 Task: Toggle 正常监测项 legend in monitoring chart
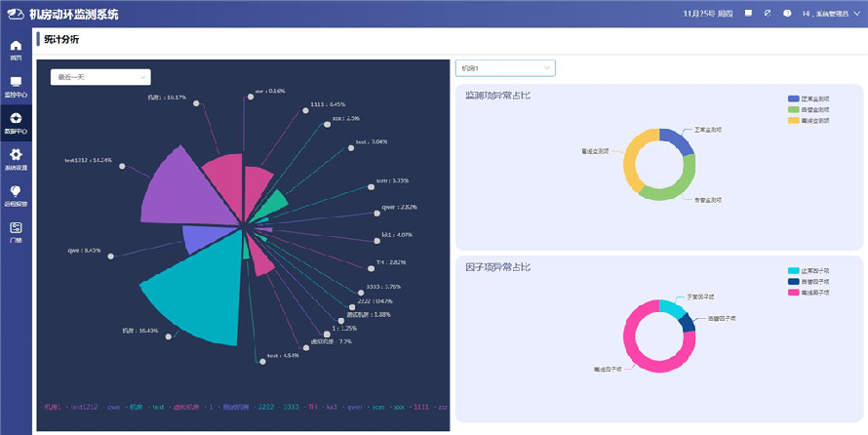click(809, 99)
